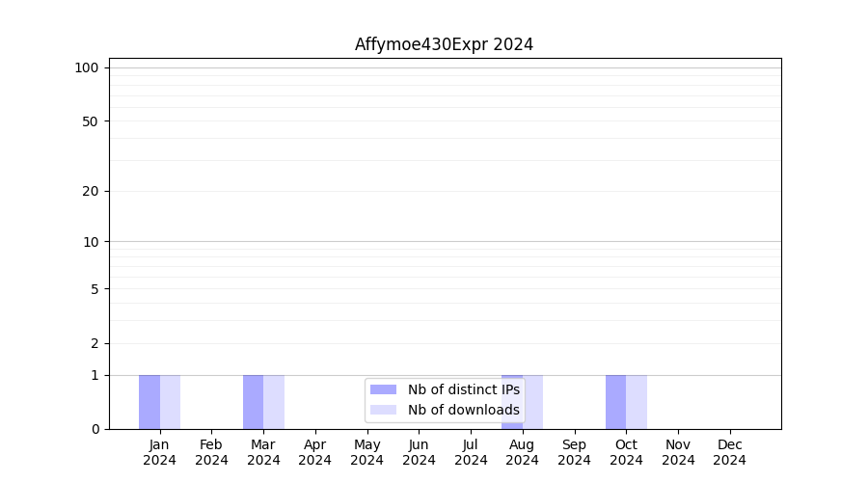Click the 'Nb of distinct IPs' legend swatch
Image resolution: width=868 pixels, height=482 pixels.
(383, 389)
